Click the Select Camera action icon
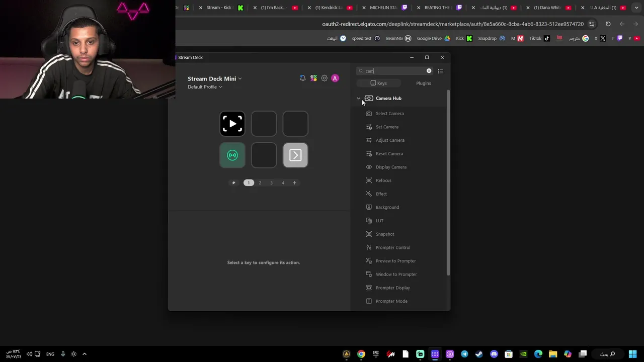This screenshot has width=644, height=362. pyautogui.click(x=369, y=114)
